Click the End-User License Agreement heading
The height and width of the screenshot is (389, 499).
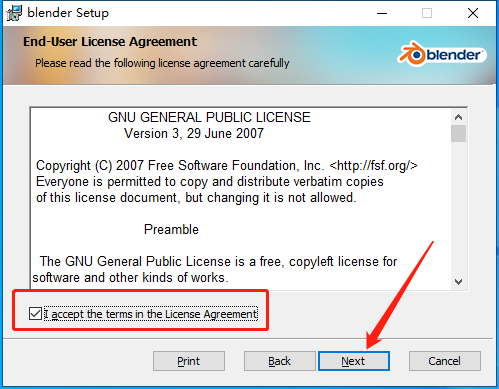110,42
